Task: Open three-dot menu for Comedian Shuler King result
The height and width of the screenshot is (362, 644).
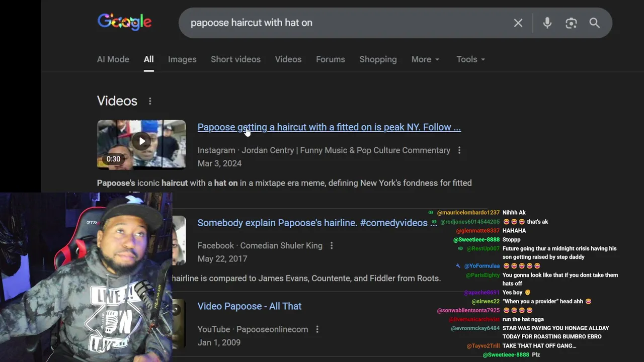Action: tap(332, 246)
